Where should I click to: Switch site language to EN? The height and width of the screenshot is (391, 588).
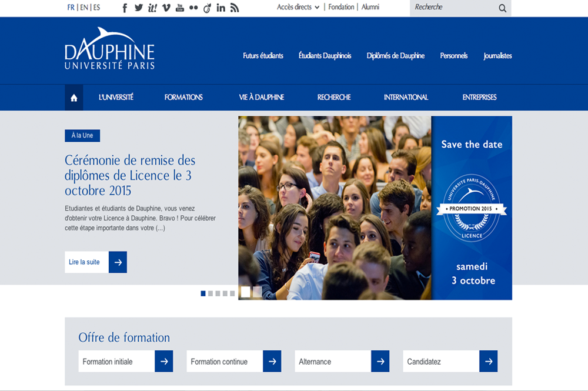[84, 8]
